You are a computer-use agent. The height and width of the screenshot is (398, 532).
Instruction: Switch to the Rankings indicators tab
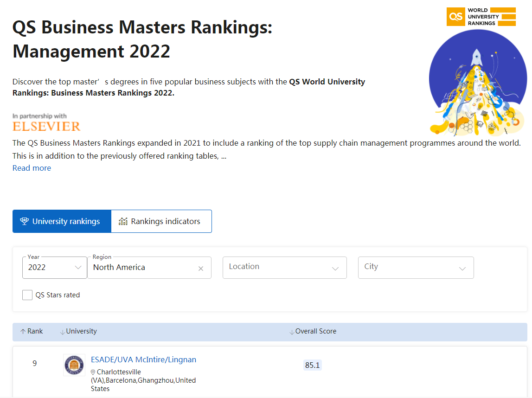coord(161,221)
